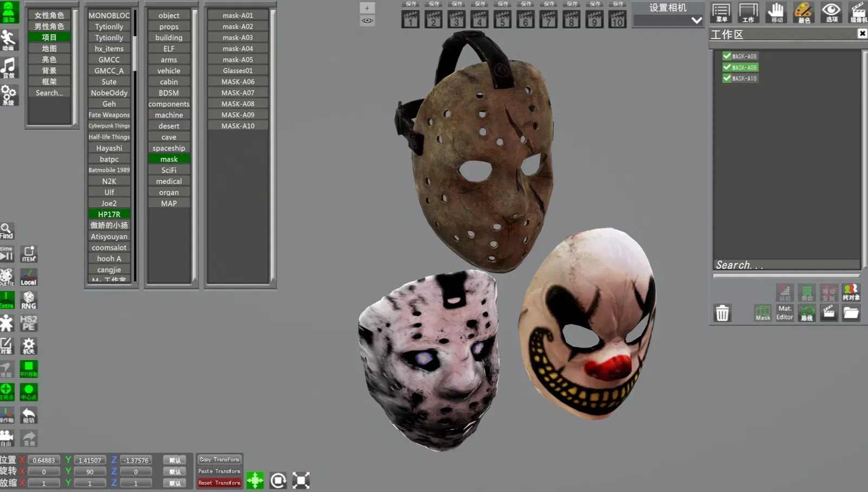Open the folder icon in workspace panel

click(x=851, y=313)
